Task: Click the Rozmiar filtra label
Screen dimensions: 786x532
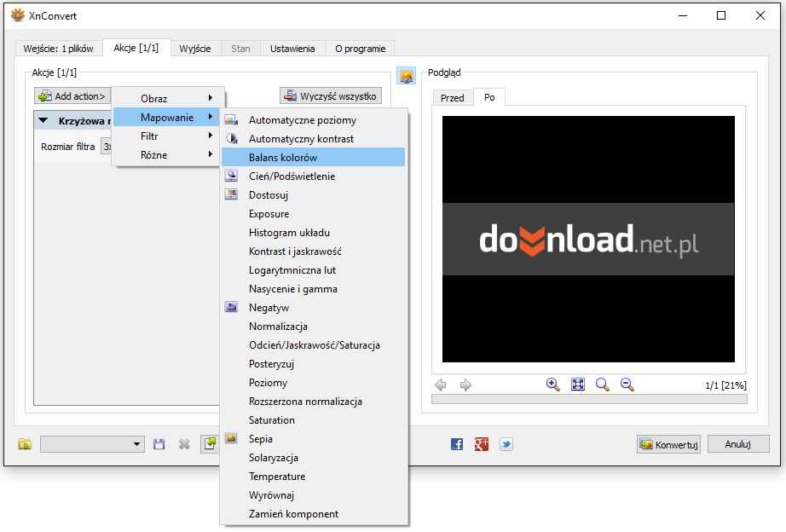Action: [x=68, y=147]
